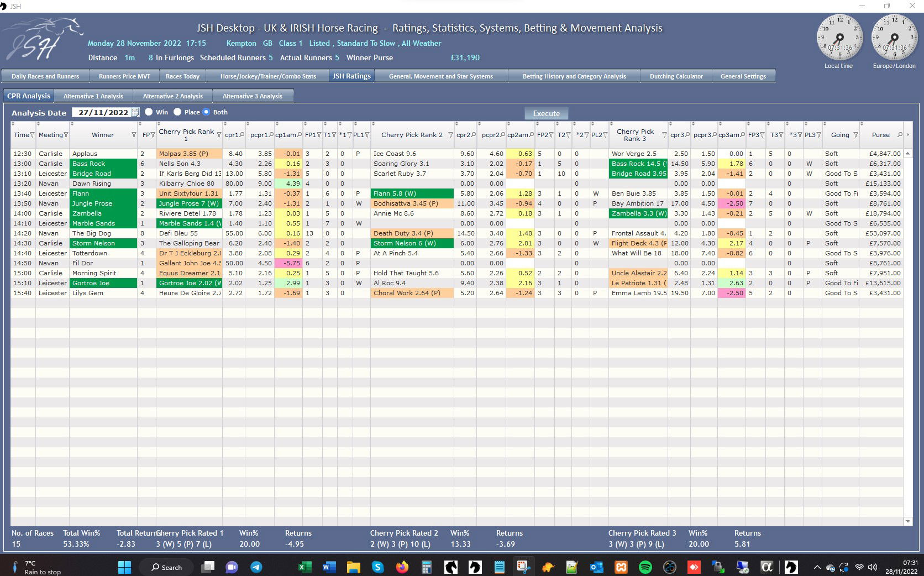Image resolution: width=924 pixels, height=576 pixels.
Task: Open the Windows Start menu
Action: 125,567
